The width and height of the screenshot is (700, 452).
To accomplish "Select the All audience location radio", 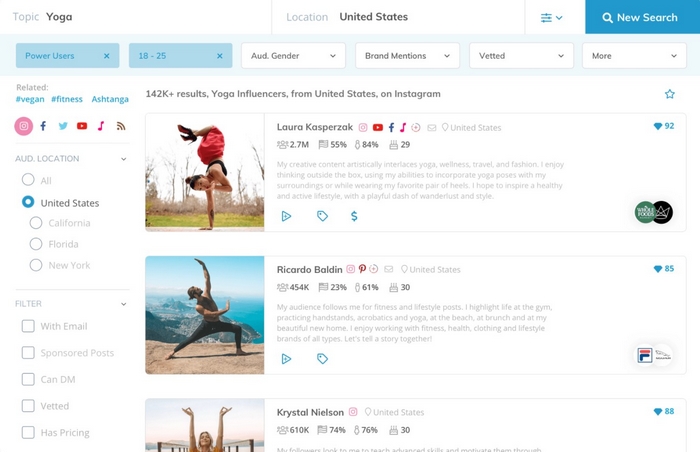I will [28, 181].
